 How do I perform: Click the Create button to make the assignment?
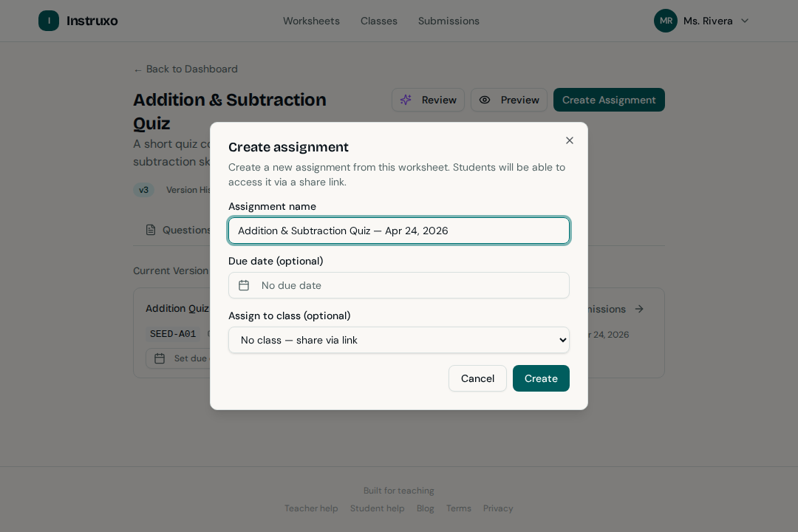(x=541, y=378)
